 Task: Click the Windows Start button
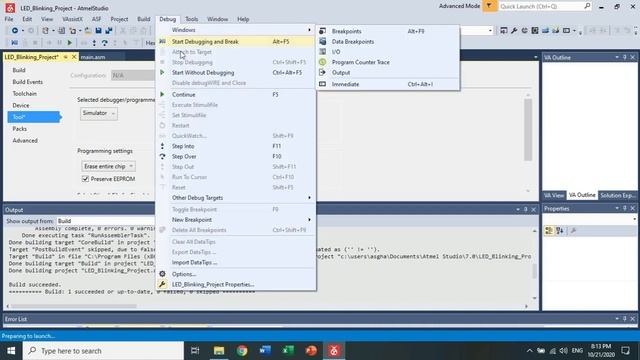11,351
